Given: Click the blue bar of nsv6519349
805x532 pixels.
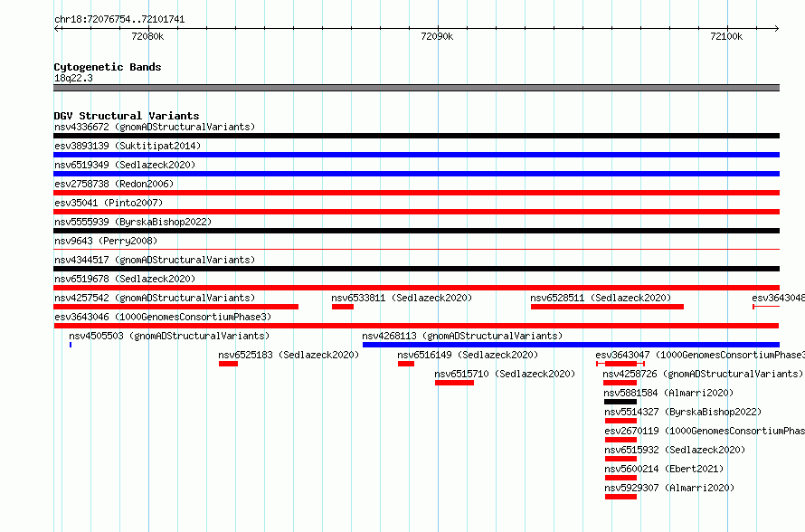Looking at the screenshot, I should [x=416, y=174].
